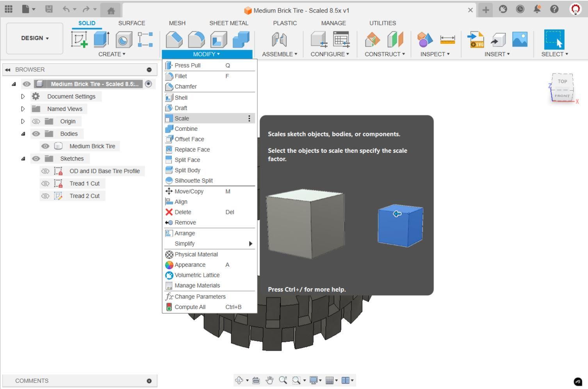Screen dimensions: 588x389
Task: Show the OD and ID Base Tire Profile sketch
Action: [45, 171]
